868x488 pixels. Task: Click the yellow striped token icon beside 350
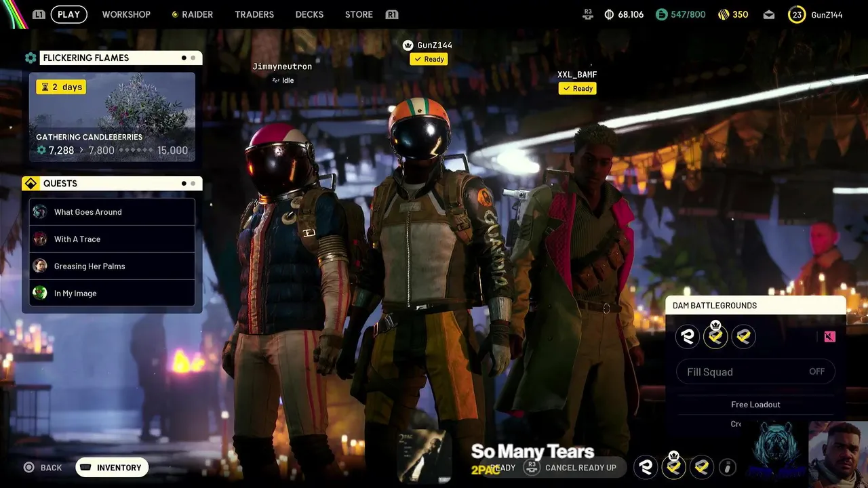724,14
